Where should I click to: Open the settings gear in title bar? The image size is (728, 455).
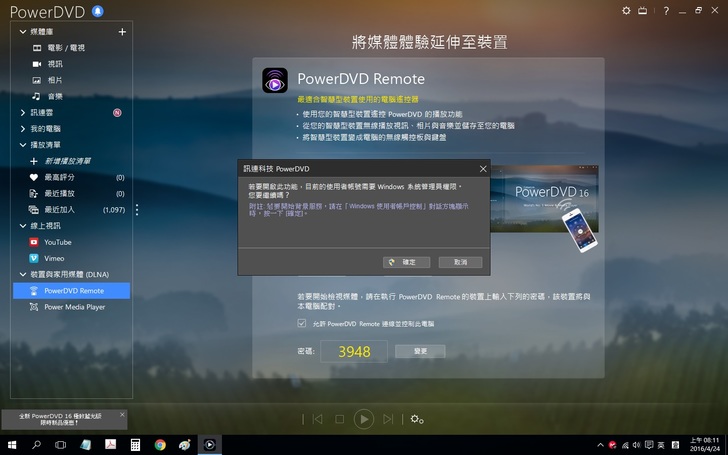coord(626,10)
